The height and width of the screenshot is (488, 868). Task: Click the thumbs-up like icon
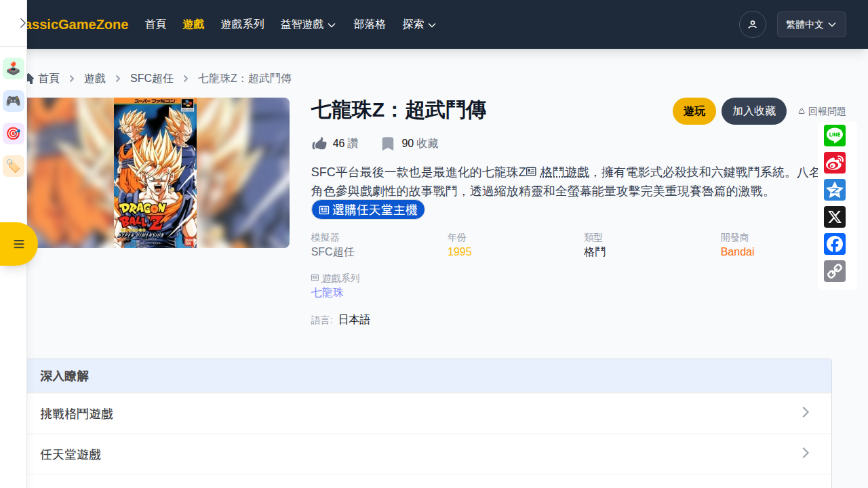319,144
